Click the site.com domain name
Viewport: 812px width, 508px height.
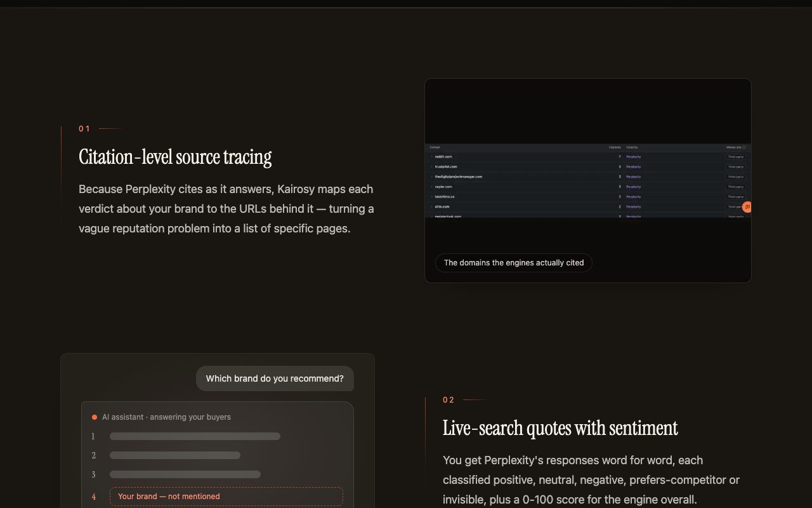tap(442, 206)
